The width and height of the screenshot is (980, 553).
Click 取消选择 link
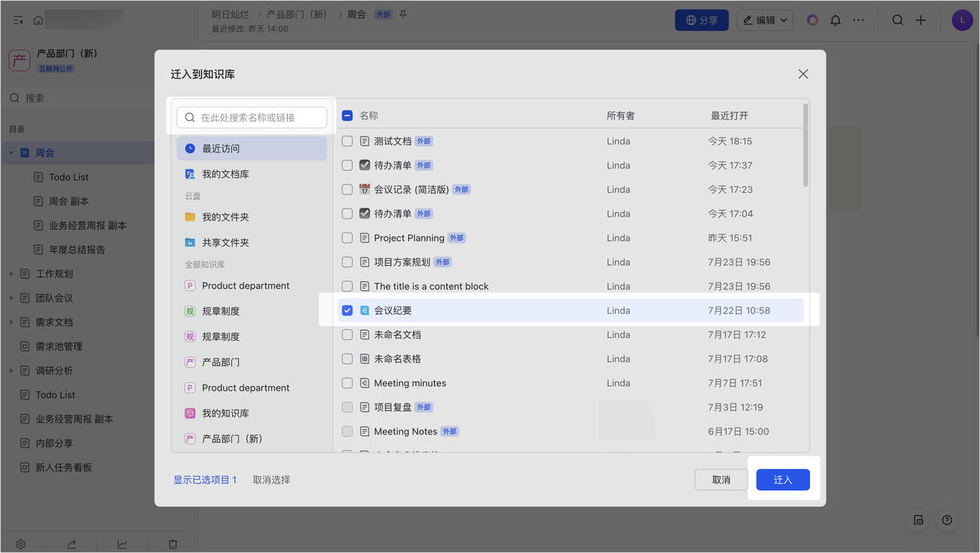tap(272, 479)
